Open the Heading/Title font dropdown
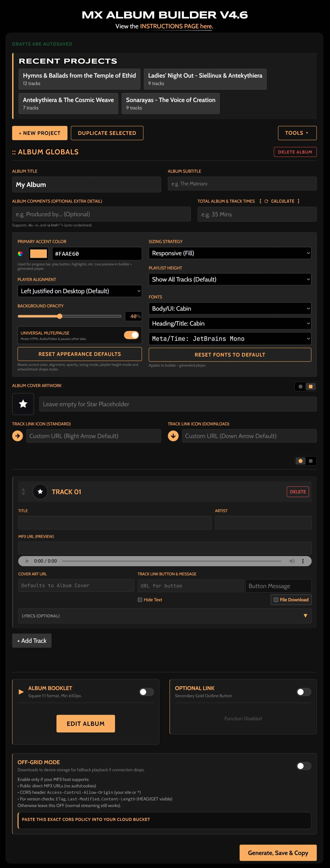 click(x=230, y=323)
